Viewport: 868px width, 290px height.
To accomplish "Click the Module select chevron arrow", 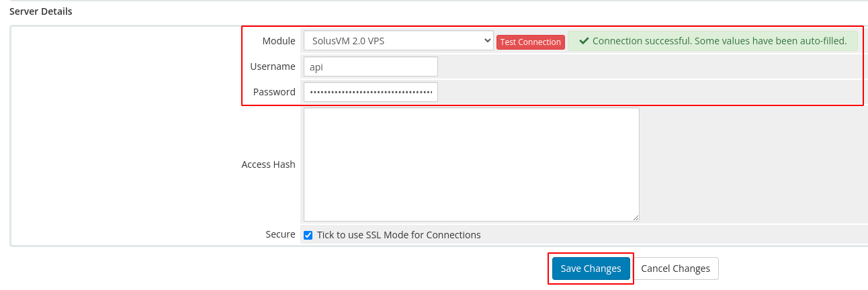I will (x=487, y=41).
